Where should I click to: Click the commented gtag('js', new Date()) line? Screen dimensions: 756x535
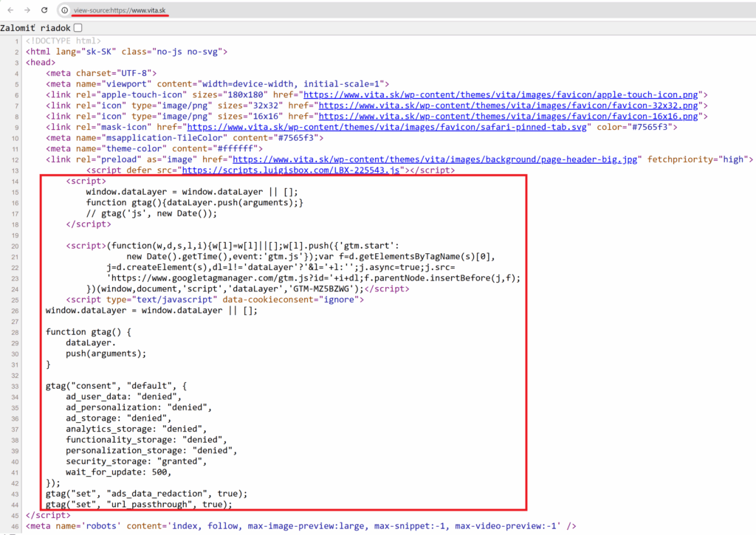point(151,213)
